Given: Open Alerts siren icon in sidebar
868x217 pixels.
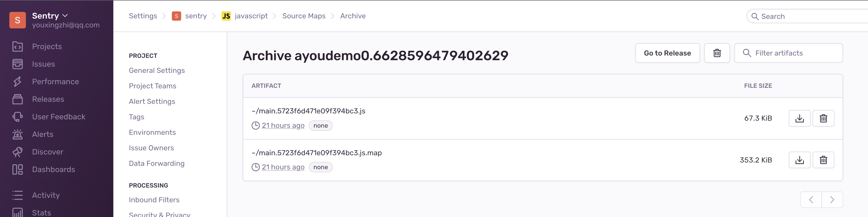Looking at the screenshot, I should pos(18,134).
